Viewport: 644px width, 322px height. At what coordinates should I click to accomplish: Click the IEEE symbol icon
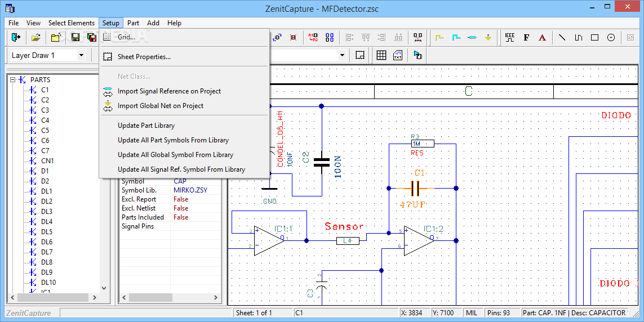[x=510, y=37]
